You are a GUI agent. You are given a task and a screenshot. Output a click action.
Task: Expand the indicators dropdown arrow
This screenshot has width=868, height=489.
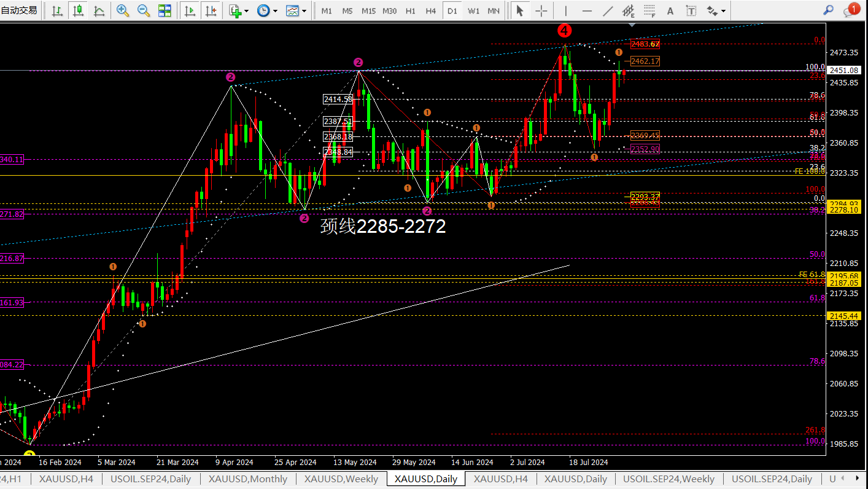(x=246, y=10)
